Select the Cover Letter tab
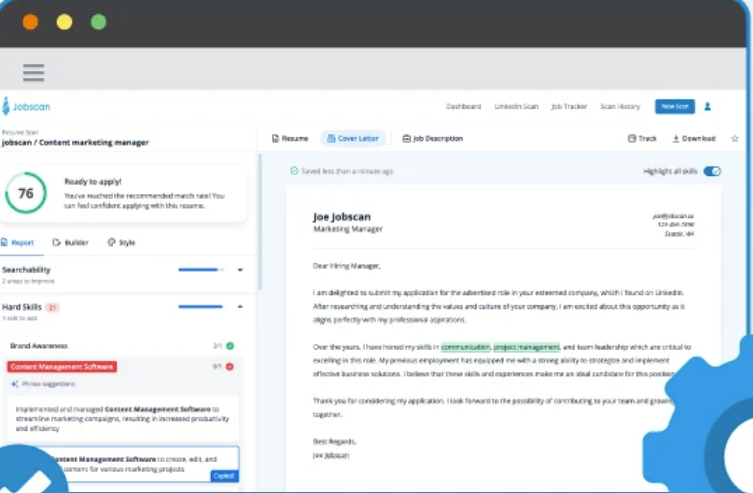753x493 pixels. (353, 139)
